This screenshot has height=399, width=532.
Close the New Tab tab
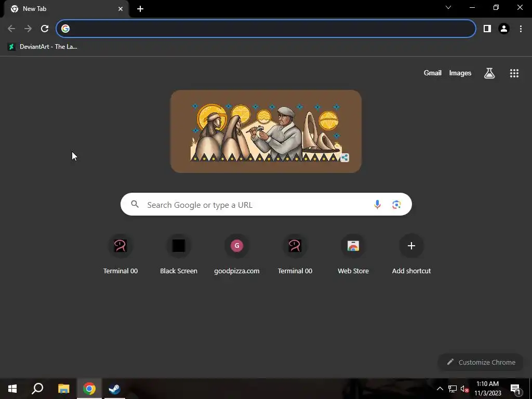pyautogui.click(x=121, y=9)
